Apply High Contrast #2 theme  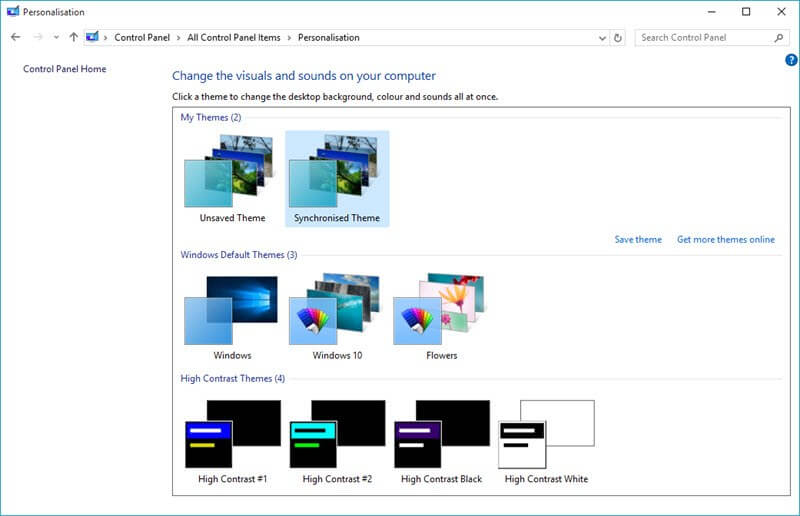tap(337, 442)
